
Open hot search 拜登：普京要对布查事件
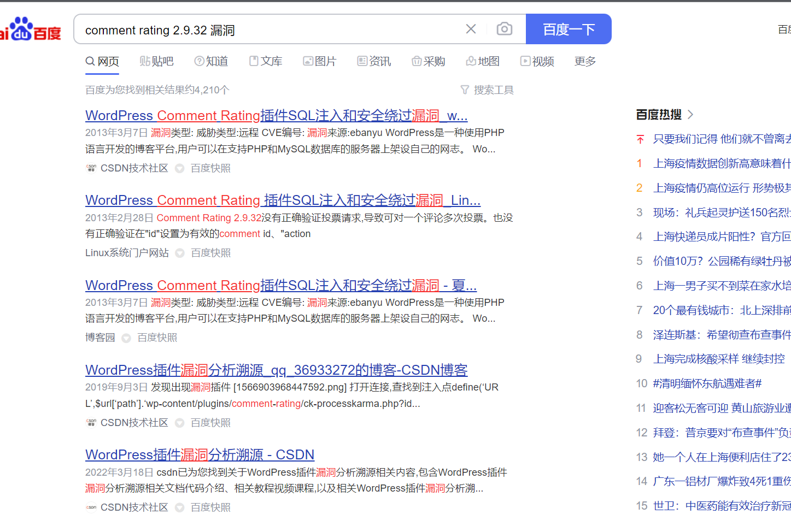[x=722, y=433]
